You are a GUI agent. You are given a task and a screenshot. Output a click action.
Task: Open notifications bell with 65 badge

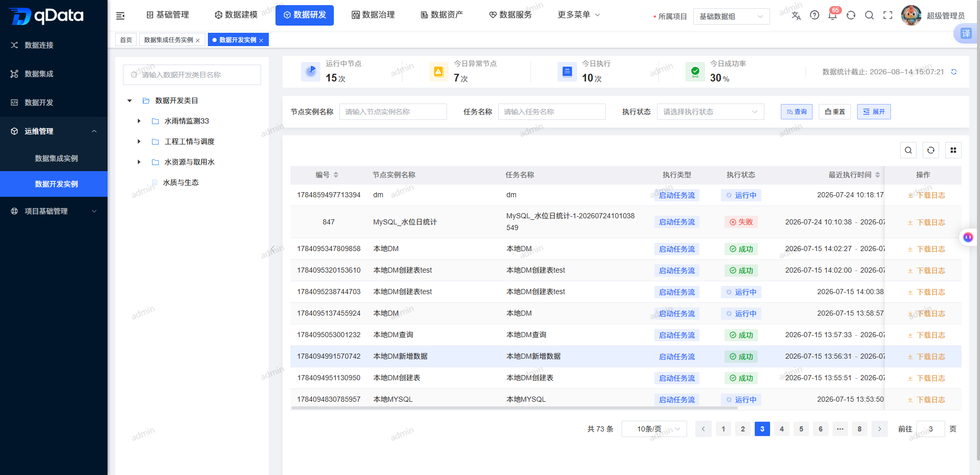point(833,15)
